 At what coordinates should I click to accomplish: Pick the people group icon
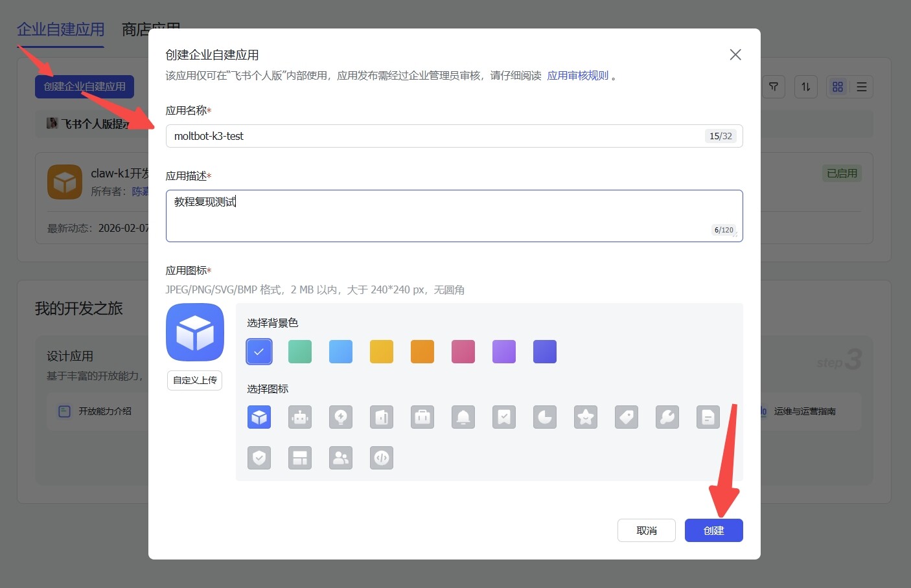341,458
